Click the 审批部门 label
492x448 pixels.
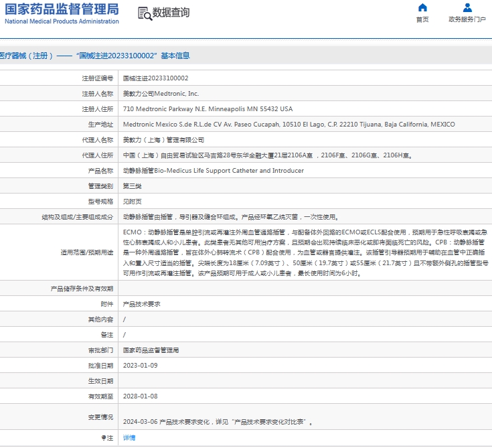click(x=100, y=350)
